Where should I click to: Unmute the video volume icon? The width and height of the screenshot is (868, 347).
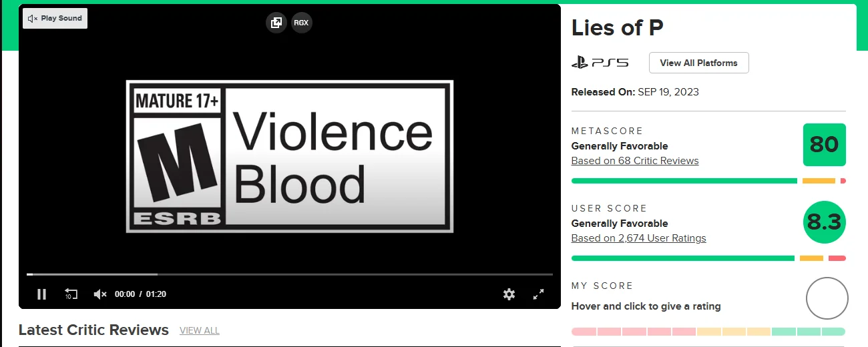coord(100,294)
